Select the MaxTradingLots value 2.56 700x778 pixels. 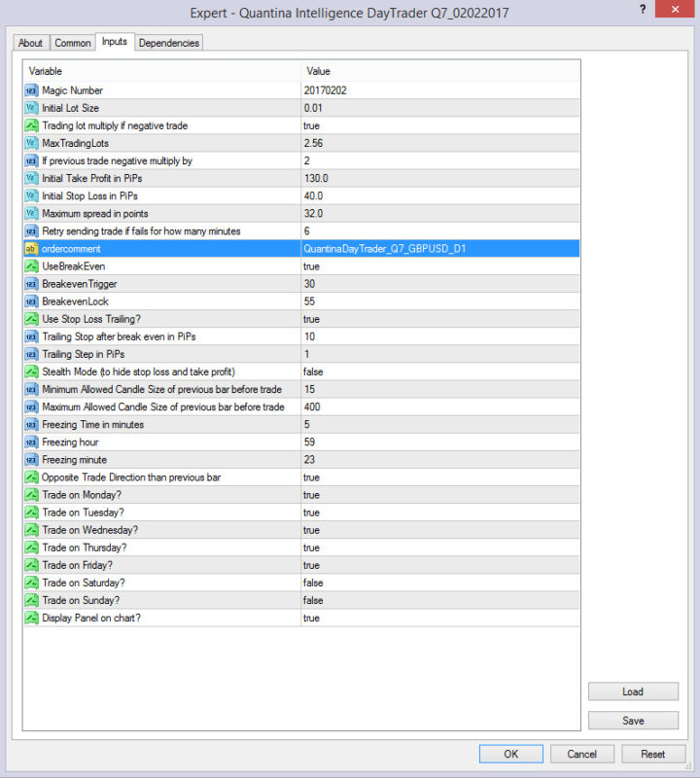(x=313, y=143)
